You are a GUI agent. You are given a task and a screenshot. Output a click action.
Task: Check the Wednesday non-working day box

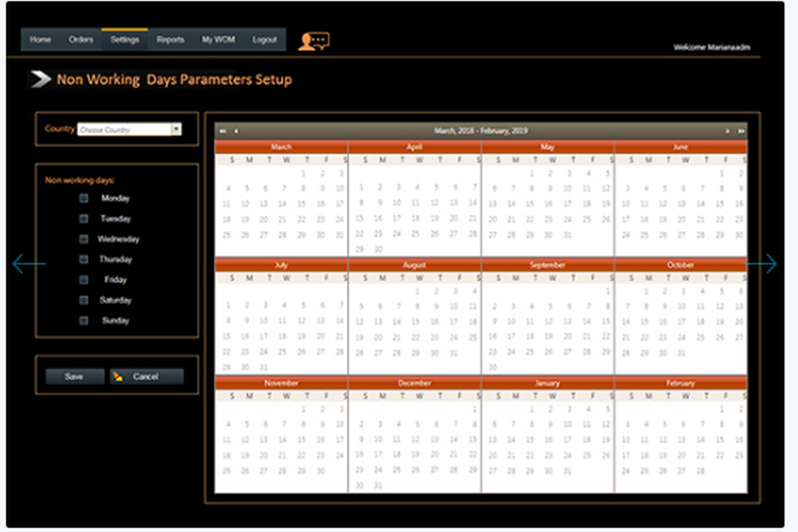[x=84, y=239]
